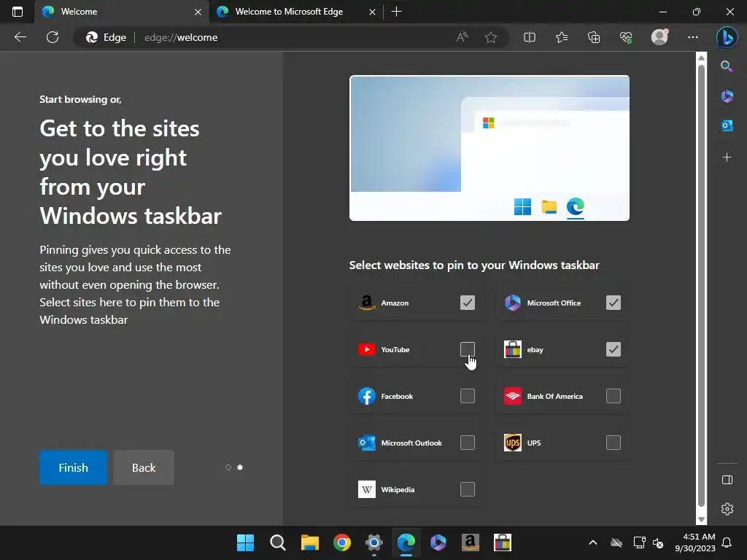The image size is (747, 560).
Task: Click the Read aloud icon in address bar
Action: (462, 37)
